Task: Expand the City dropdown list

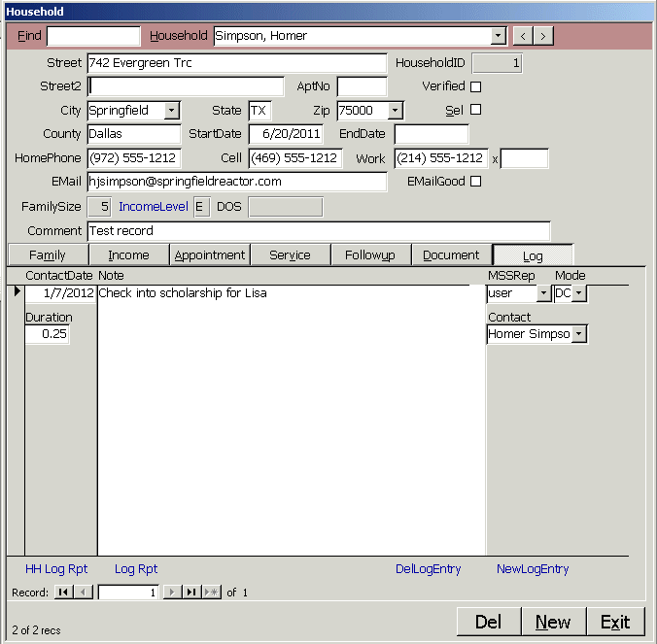Action: pos(172,111)
